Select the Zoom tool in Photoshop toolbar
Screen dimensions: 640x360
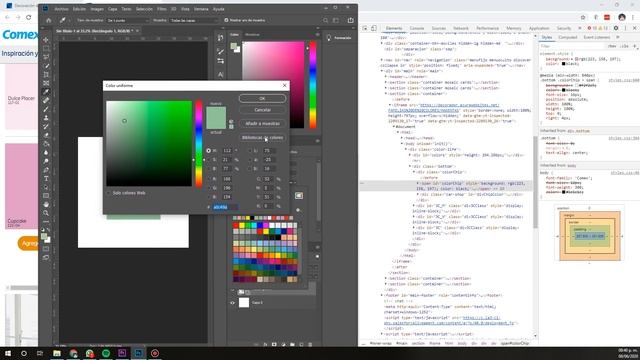coord(46,213)
